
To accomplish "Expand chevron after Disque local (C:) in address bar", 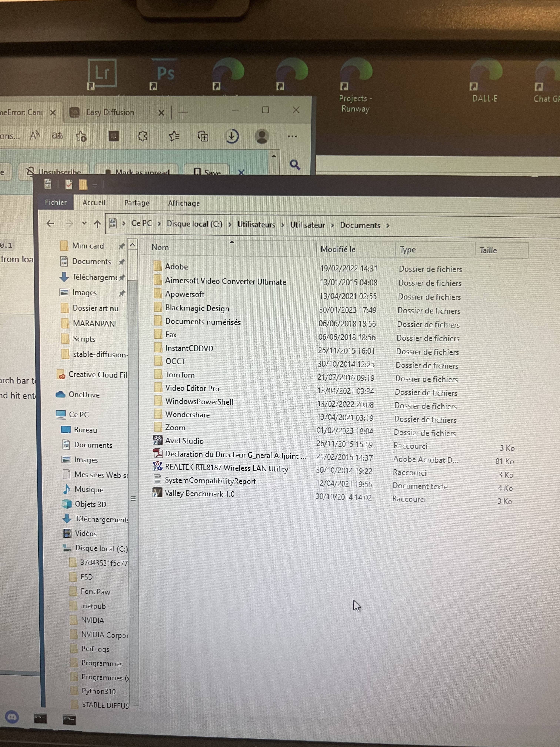I will coord(230,225).
